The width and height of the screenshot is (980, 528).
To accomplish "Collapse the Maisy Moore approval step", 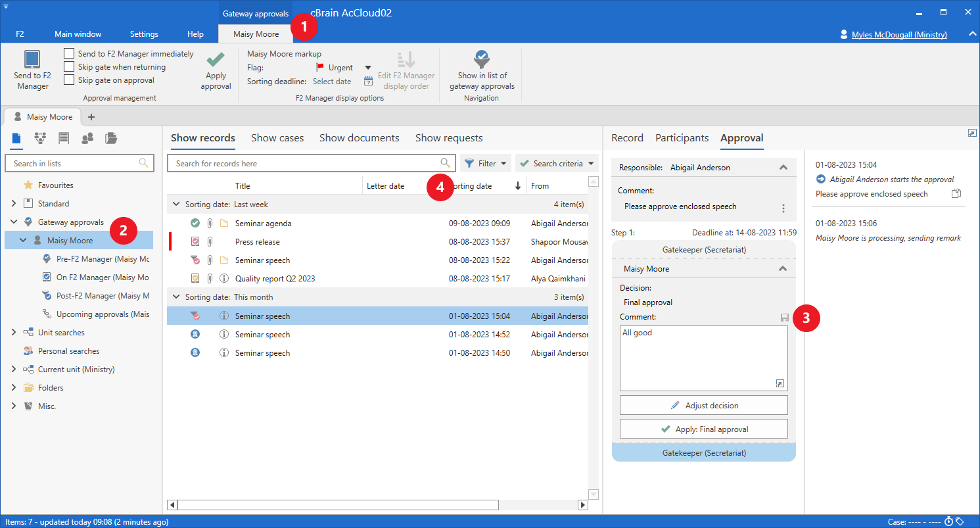I will (x=783, y=269).
